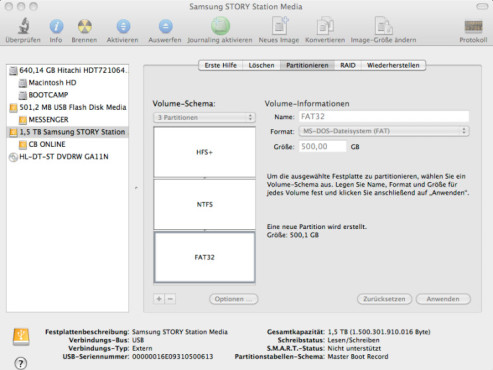
Task: Click Gesamtkapazität value 1,5 TB
Action: click(x=379, y=332)
